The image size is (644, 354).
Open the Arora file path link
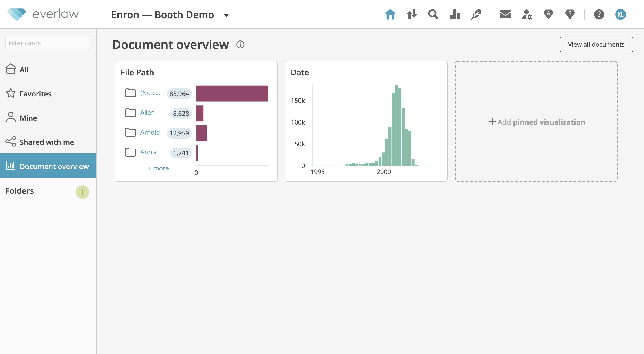[148, 152]
